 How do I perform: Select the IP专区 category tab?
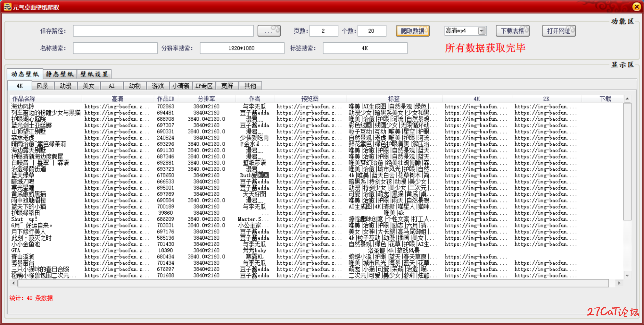pyautogui.click(x=204, y=86)
